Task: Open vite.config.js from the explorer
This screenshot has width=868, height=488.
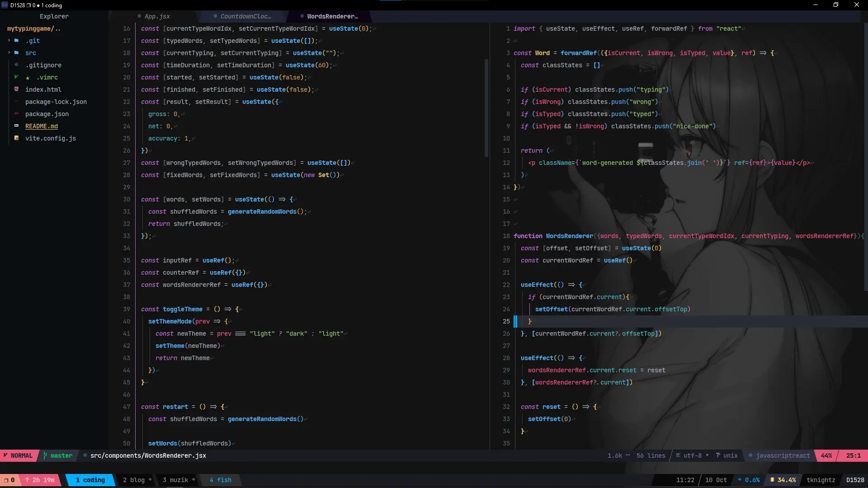Action: (x=51, y=138)
